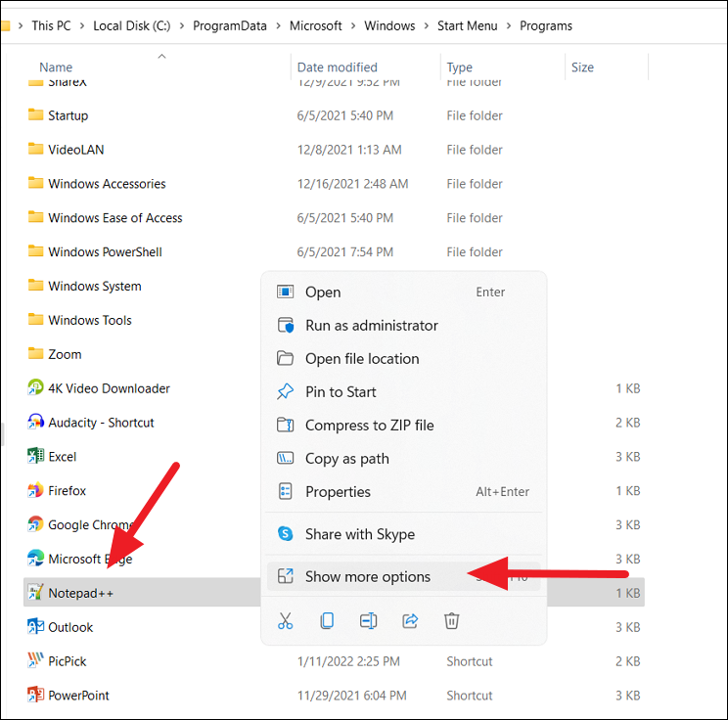Click the Cut scissors icon in context menu

point(285,620)
